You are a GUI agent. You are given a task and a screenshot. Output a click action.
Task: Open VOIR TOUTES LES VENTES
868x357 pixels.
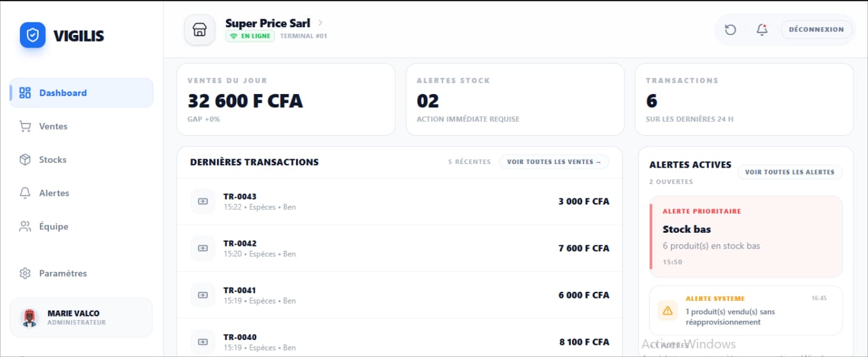553,162
